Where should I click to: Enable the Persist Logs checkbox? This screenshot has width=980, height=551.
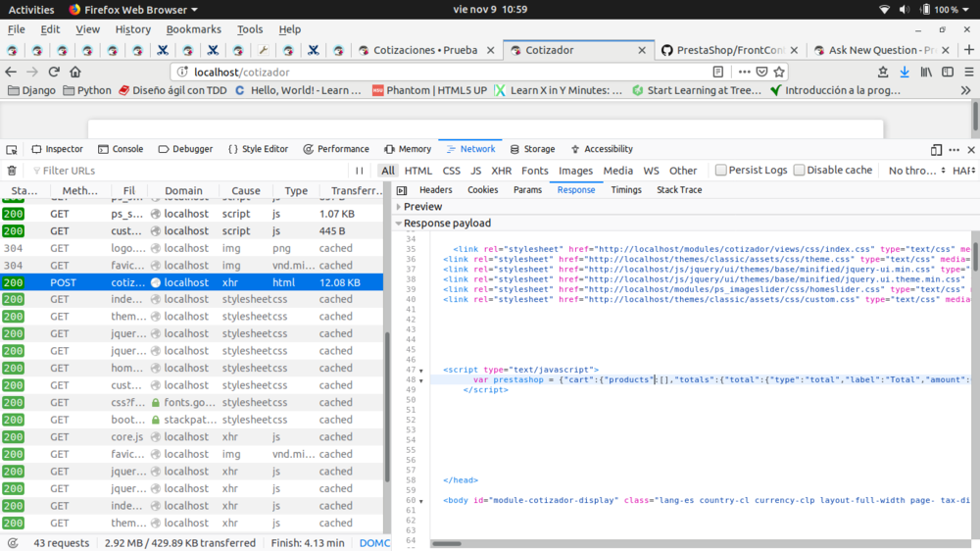pyautogui.click(x=721, y=171)
